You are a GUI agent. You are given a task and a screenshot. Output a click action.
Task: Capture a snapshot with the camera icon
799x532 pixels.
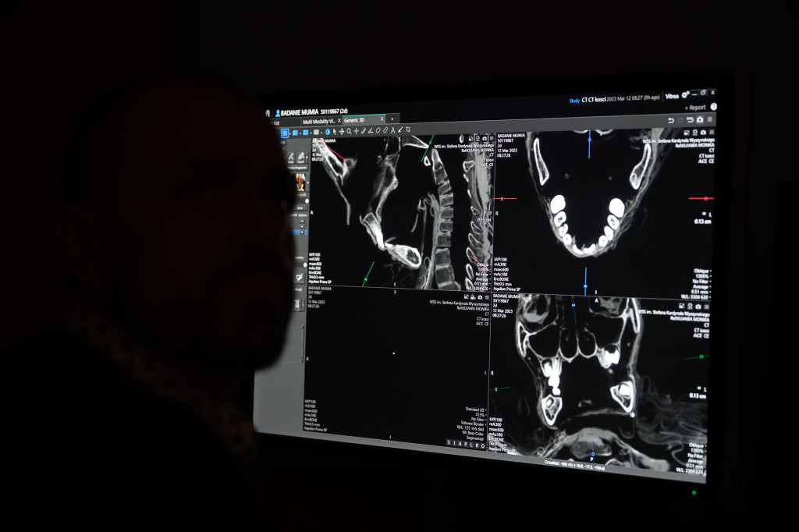[x=700, y=119]
